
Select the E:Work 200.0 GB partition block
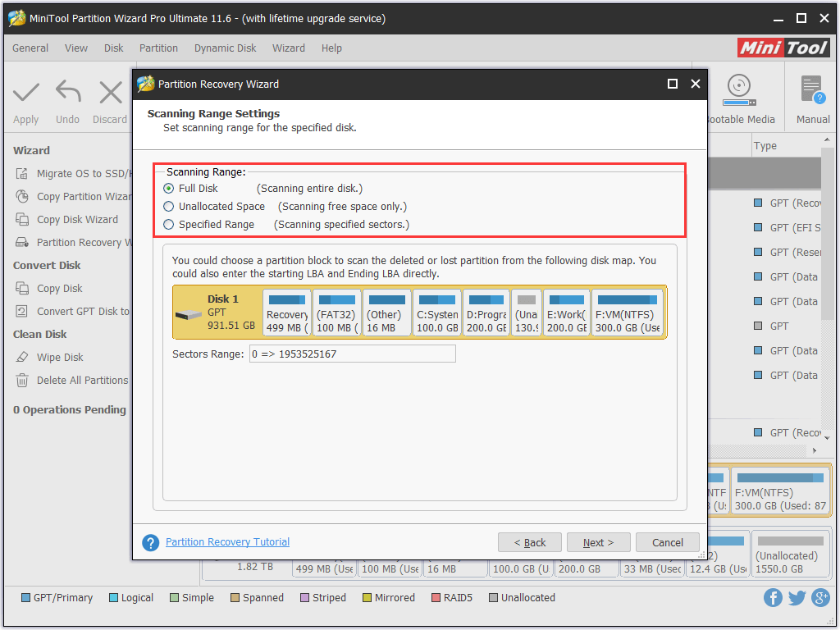[567, 313]
